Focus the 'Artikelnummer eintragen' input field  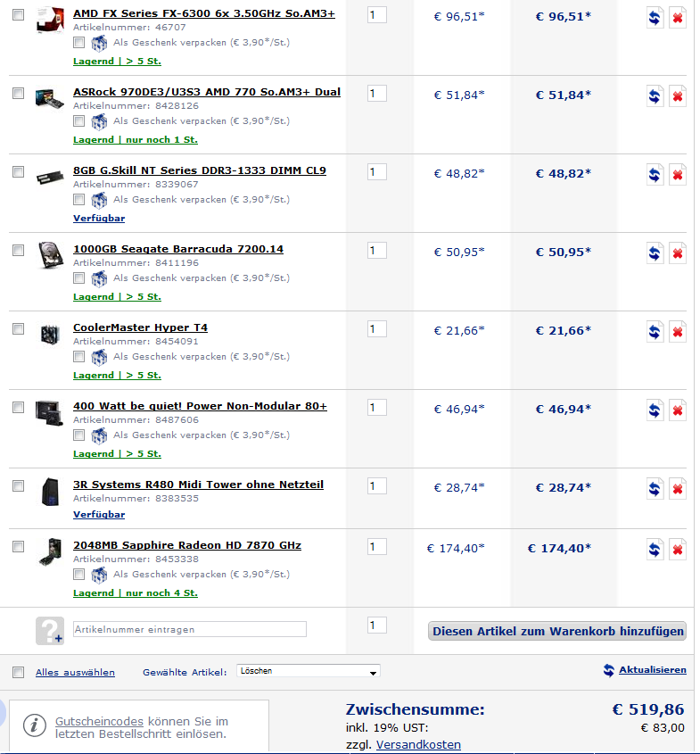tap(190, 629)
